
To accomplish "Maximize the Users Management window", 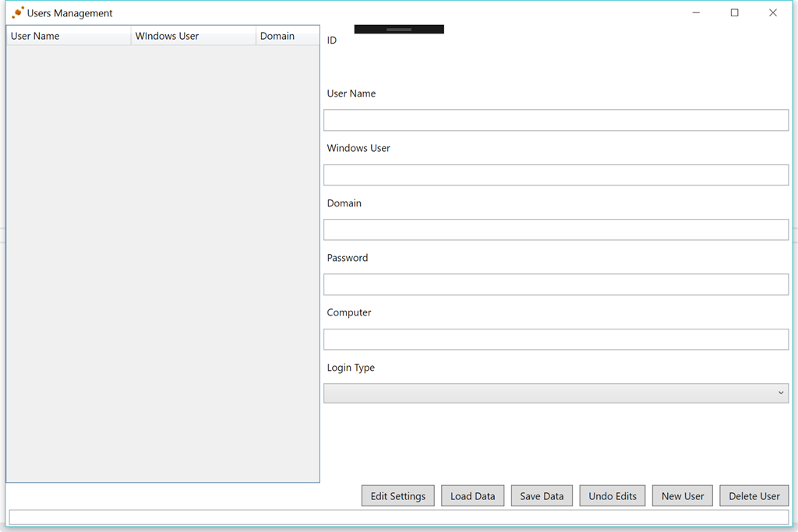I will [734, 12].
